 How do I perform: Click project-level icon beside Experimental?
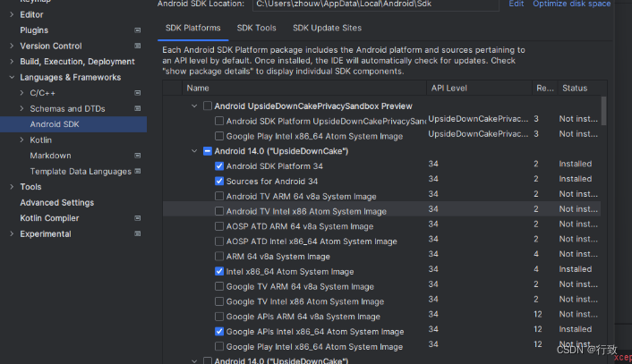pos(138,234)
